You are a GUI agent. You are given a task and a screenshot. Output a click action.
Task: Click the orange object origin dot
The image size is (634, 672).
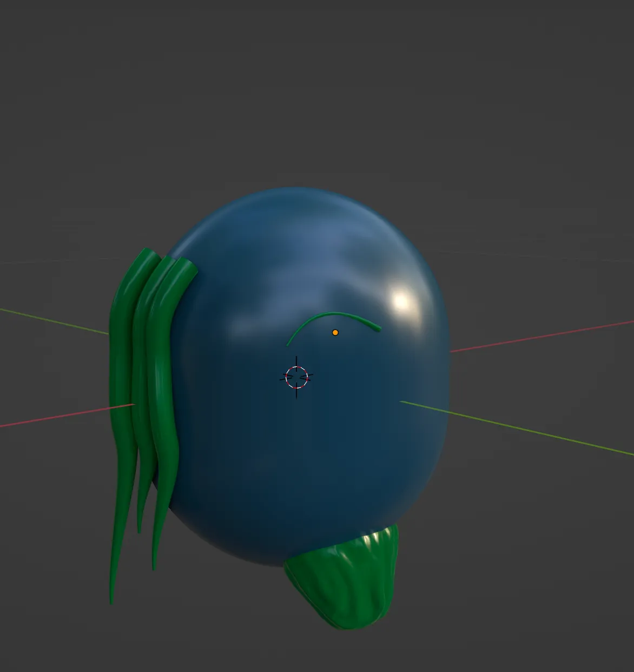point(335,332)
